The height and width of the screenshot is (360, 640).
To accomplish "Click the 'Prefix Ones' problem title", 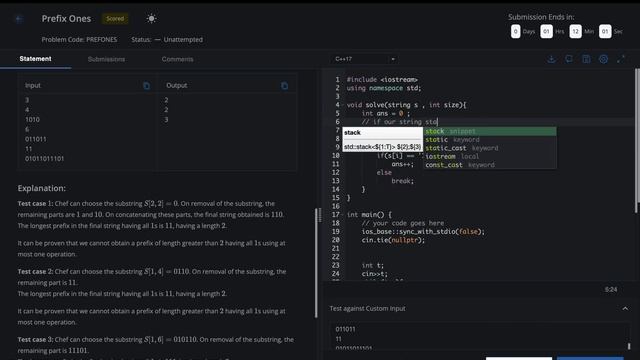I will 66,19.
